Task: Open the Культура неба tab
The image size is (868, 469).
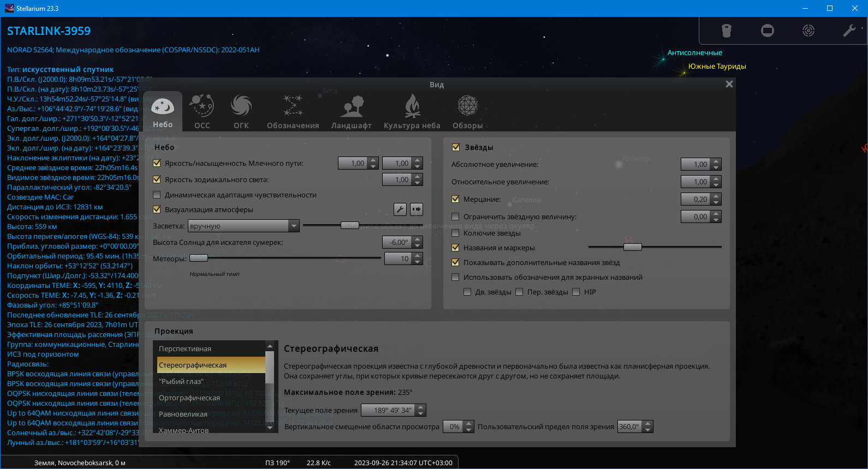Action: click(x=412, y=111)
